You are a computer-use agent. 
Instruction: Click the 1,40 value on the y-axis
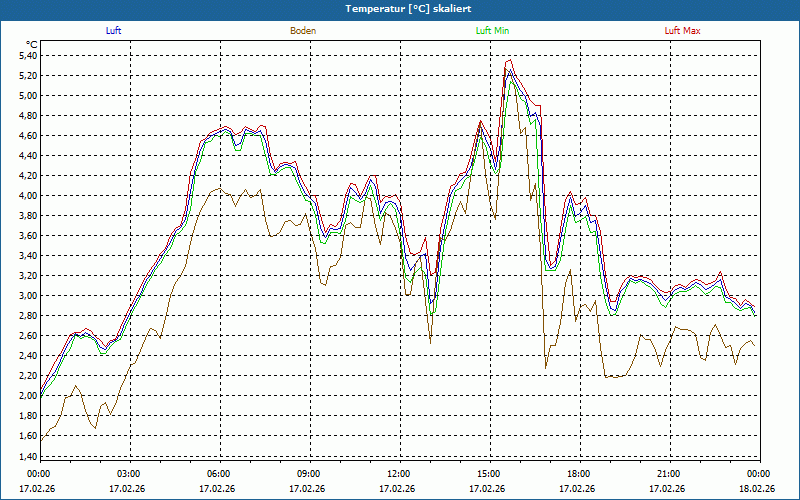pyautogui.click(x=28, y=456)
